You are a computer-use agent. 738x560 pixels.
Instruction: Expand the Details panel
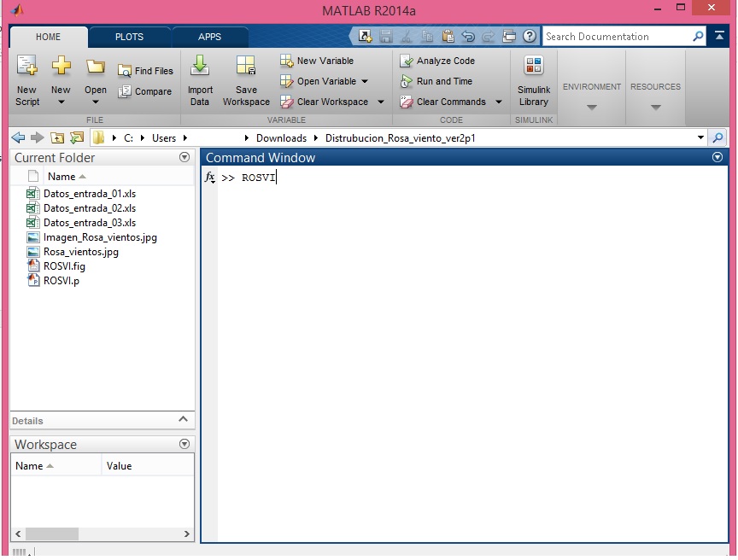(184, 419)
